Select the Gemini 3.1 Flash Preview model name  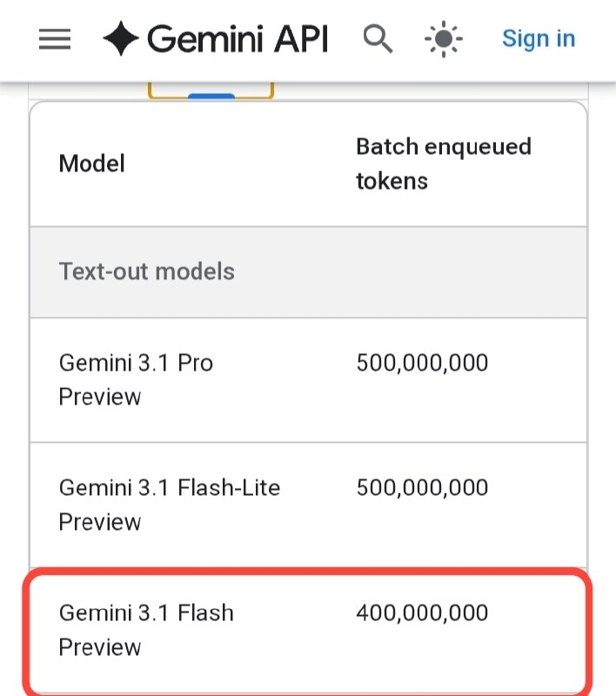pos(145,630)
